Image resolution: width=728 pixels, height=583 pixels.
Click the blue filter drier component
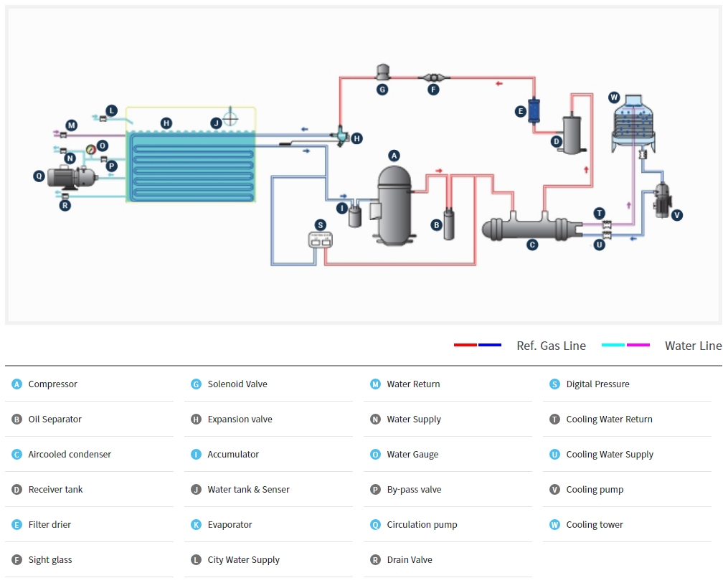coord(534,110)
